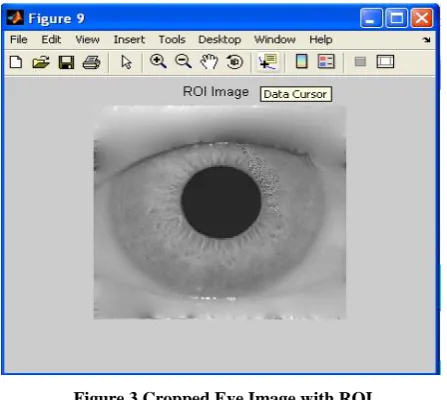Open the Tools menu
Viewport: 447px width, 400px height.
(172, 40)
